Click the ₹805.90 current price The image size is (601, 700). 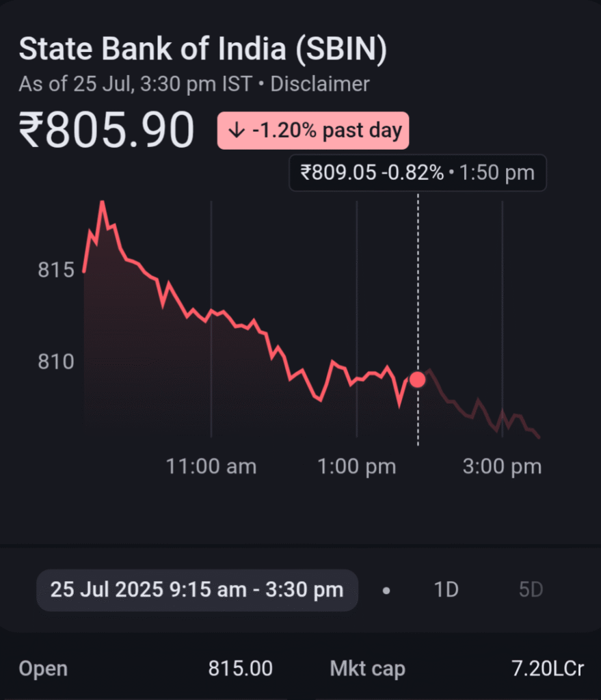(107, 131)
